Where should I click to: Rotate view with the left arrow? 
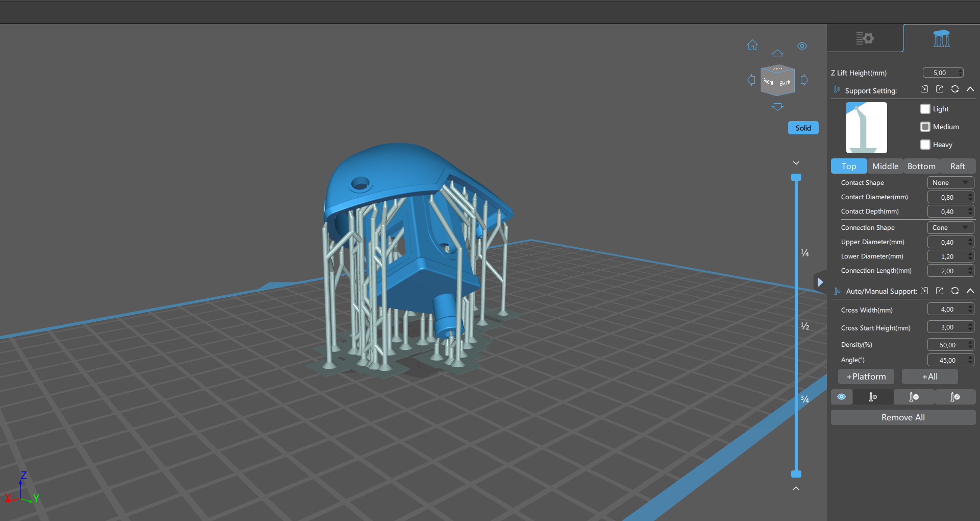(751, 80)
